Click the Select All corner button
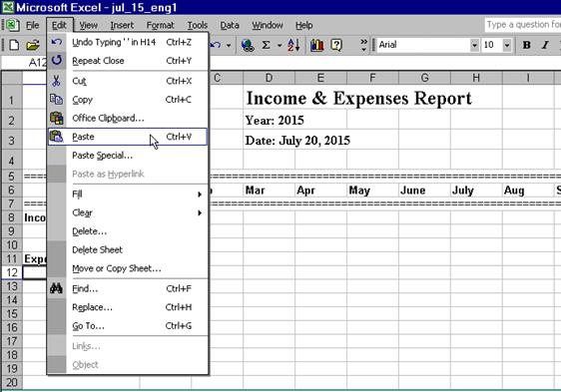561x392 pixels. click(12, 78)
